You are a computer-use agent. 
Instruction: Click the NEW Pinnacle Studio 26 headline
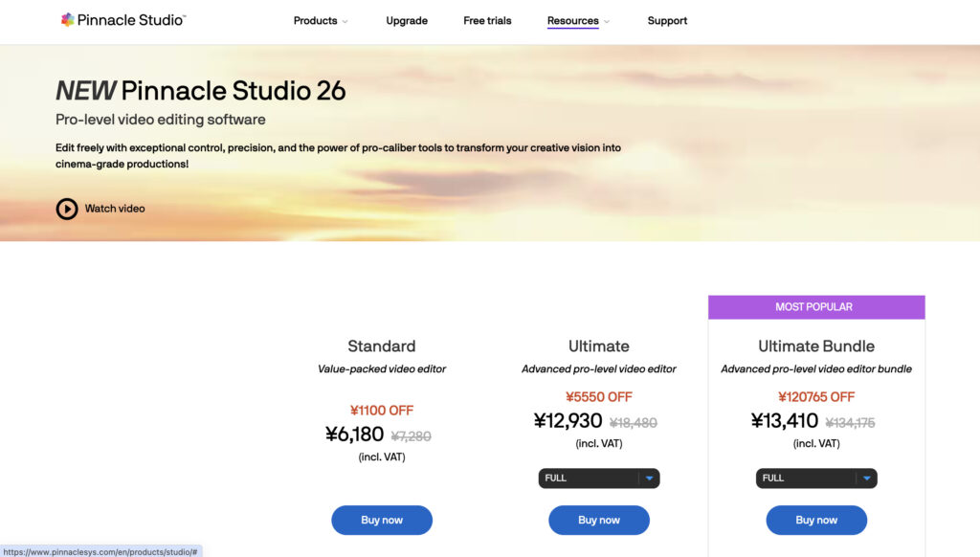click(201, 91)
